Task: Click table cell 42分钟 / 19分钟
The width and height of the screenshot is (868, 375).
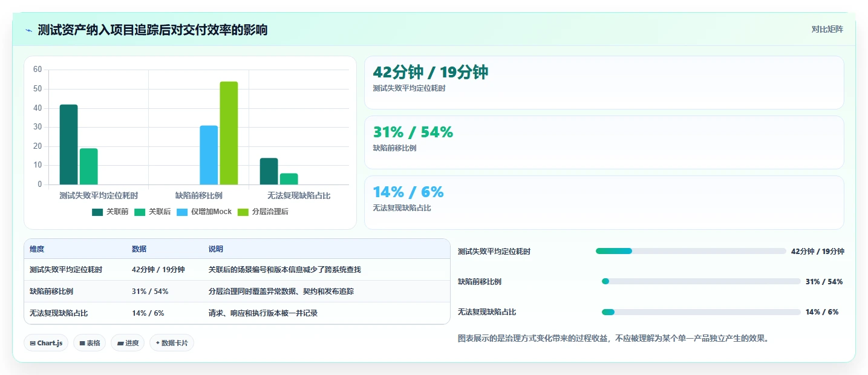Action: click(158, 270)
